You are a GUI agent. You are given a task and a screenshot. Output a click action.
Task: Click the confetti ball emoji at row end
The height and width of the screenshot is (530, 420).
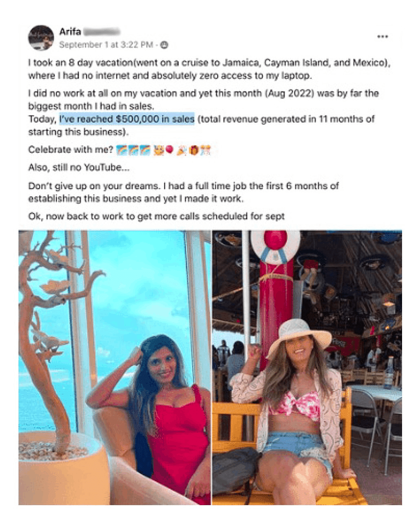[205, 150]
